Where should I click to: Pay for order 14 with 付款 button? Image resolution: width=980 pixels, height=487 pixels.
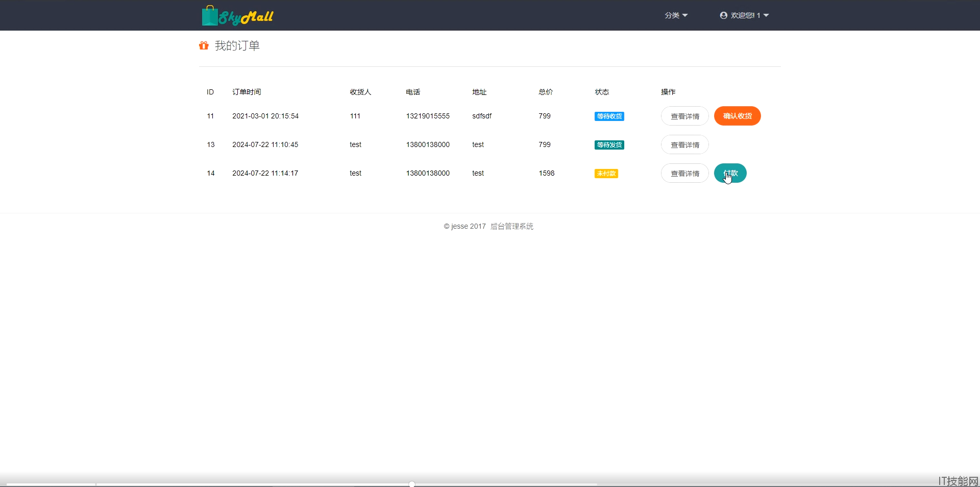tap(730, 173)
